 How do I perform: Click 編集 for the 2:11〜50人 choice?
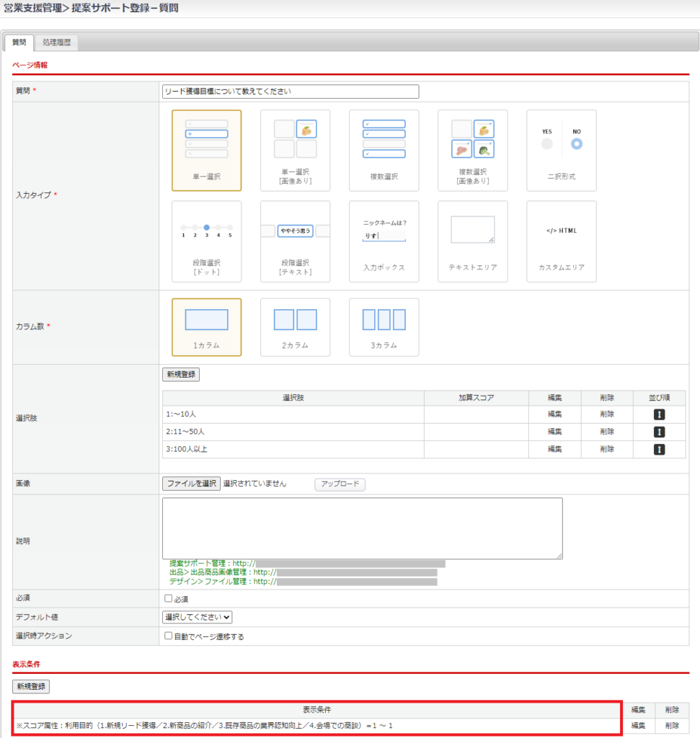(554, 432)
